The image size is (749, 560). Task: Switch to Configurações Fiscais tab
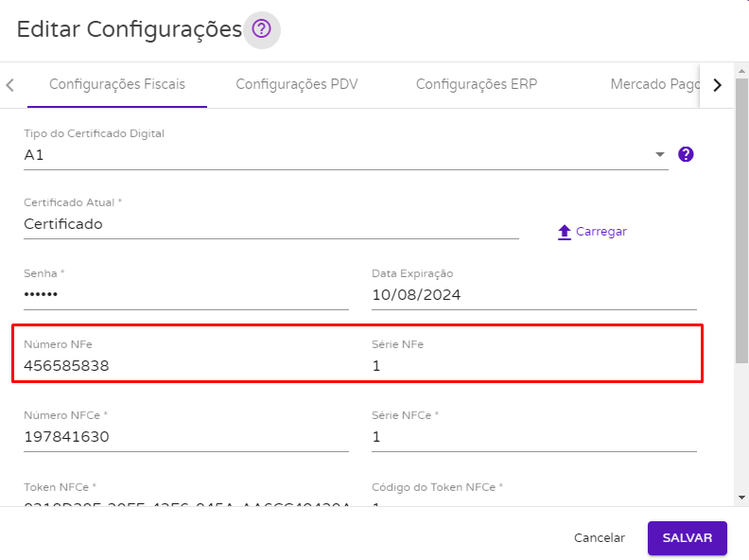117,84
